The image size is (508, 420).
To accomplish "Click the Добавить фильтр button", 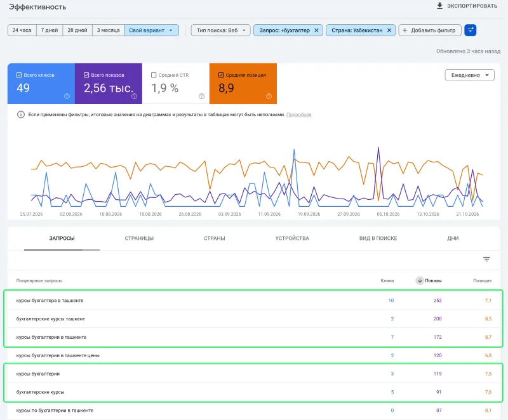I will 430,30.
